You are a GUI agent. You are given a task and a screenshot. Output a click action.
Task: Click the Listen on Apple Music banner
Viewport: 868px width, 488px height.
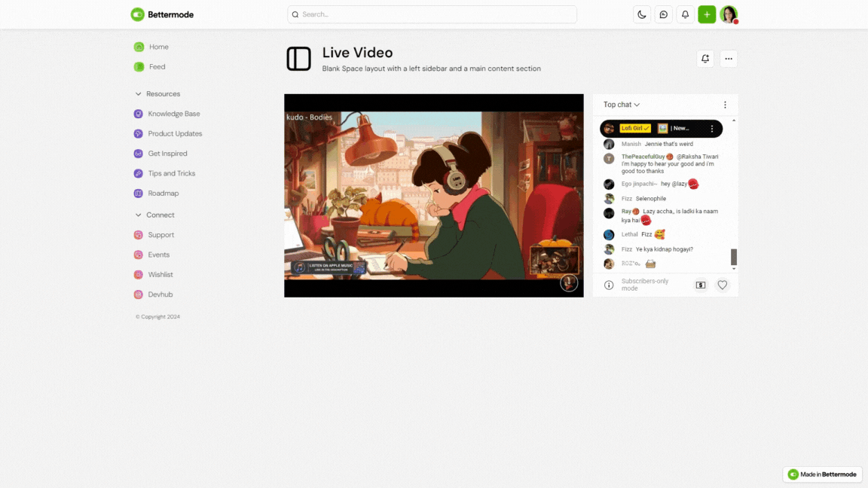coord(329,267)
